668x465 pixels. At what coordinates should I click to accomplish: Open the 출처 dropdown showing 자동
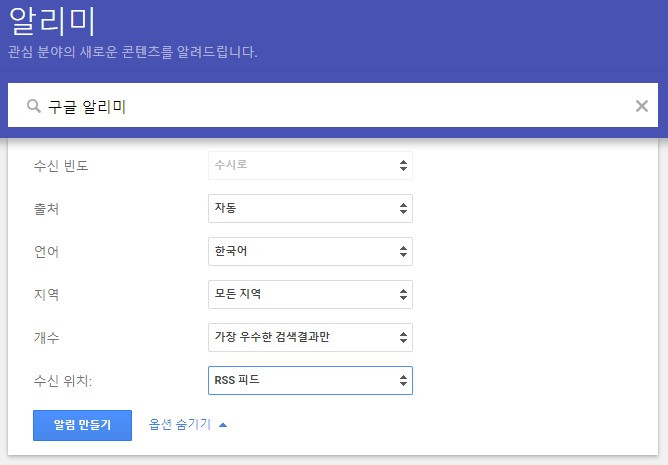click(310, 208)
